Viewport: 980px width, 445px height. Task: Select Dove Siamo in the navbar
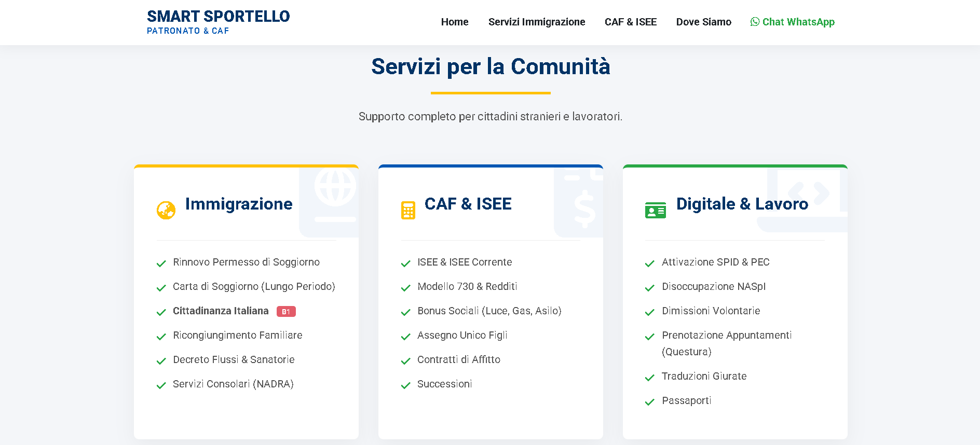click(703, 22)
